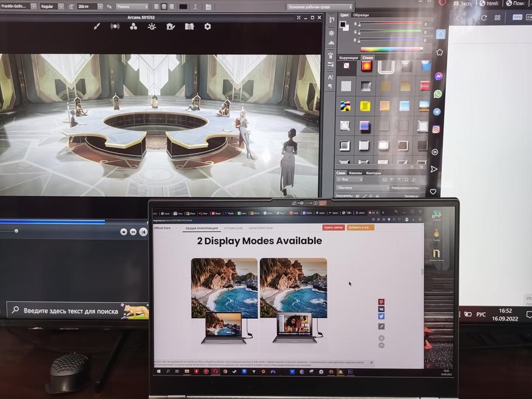532x399 pixels.
Task: Click the text color swatch in Photoshop options bar
Action: (183, 7)
